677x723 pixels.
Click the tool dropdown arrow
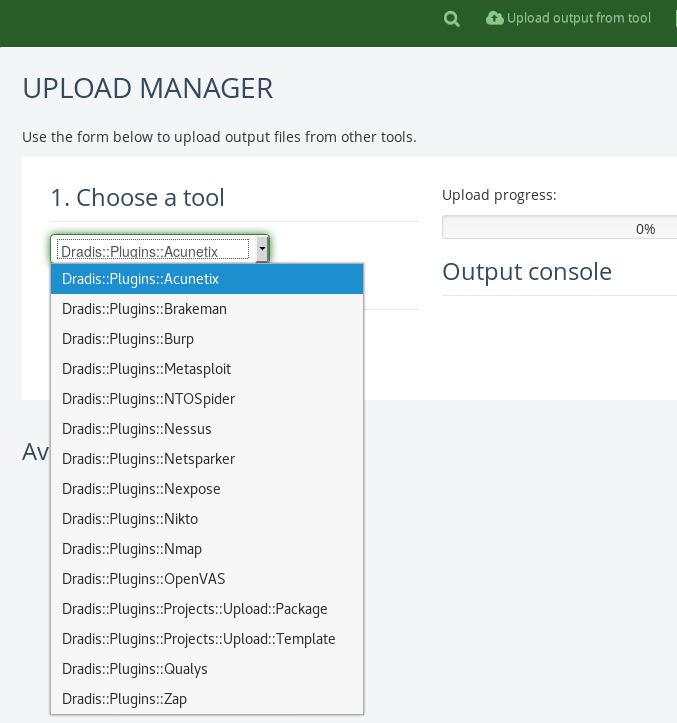pos(262,249)
